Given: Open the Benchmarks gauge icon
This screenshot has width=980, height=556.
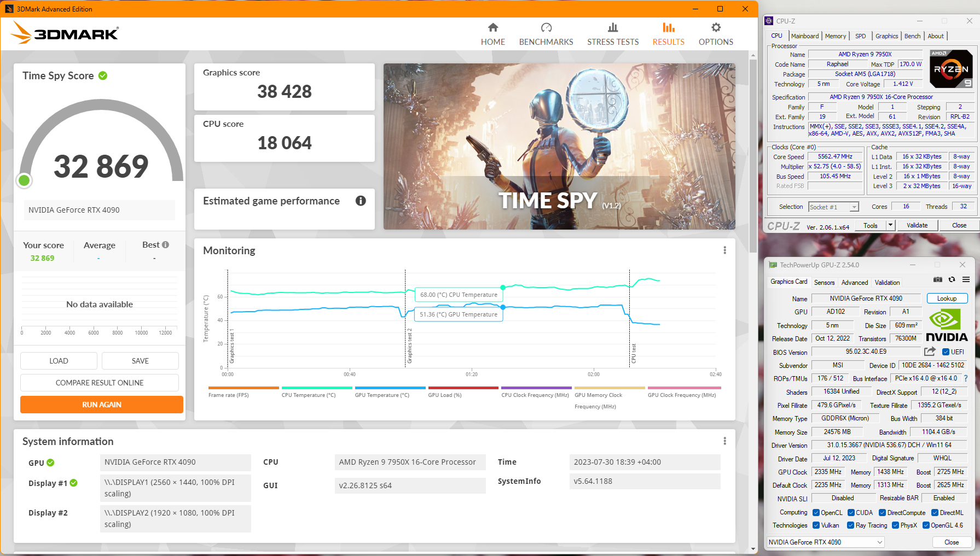Looking at the screenshot, I should point(546,28).
